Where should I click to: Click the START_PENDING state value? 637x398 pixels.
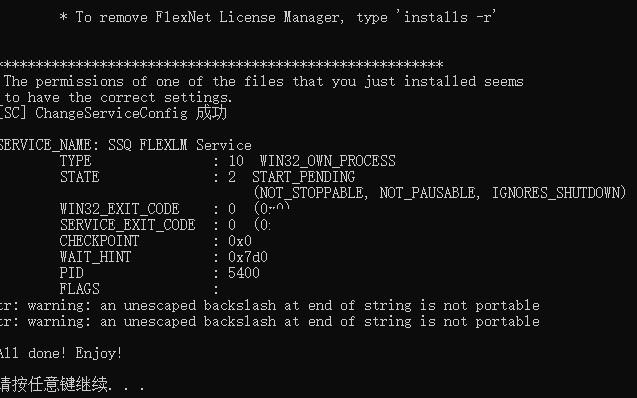tap(303, 177)
